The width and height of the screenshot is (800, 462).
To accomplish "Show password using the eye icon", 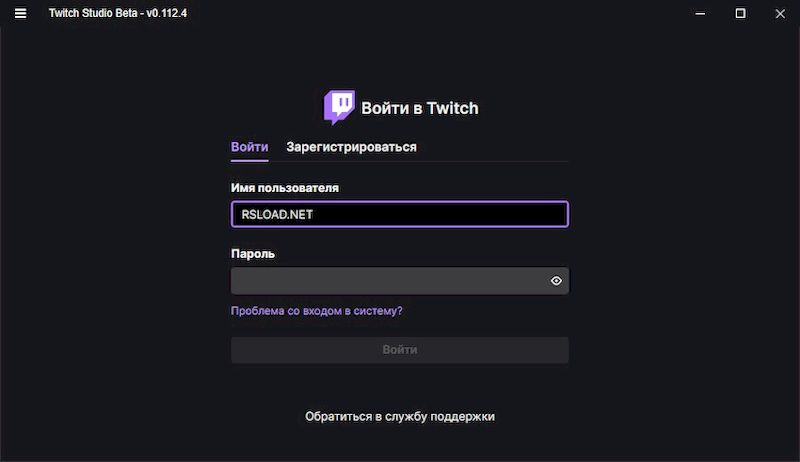I will pos(557,281).
